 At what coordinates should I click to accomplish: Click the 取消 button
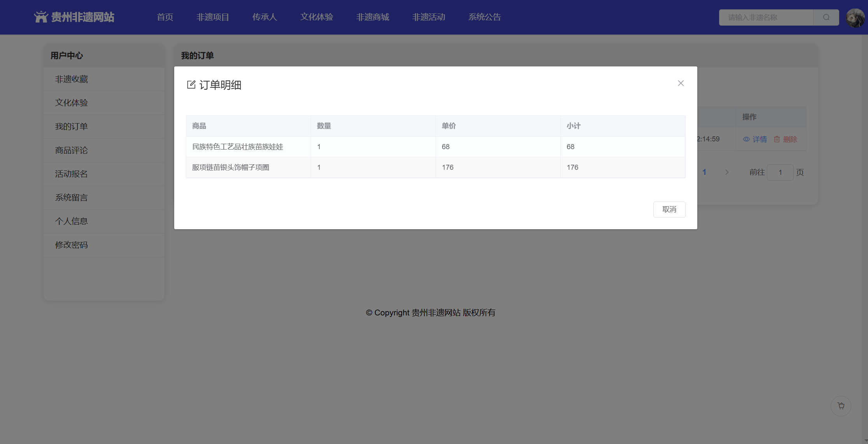tap(669, 209)
